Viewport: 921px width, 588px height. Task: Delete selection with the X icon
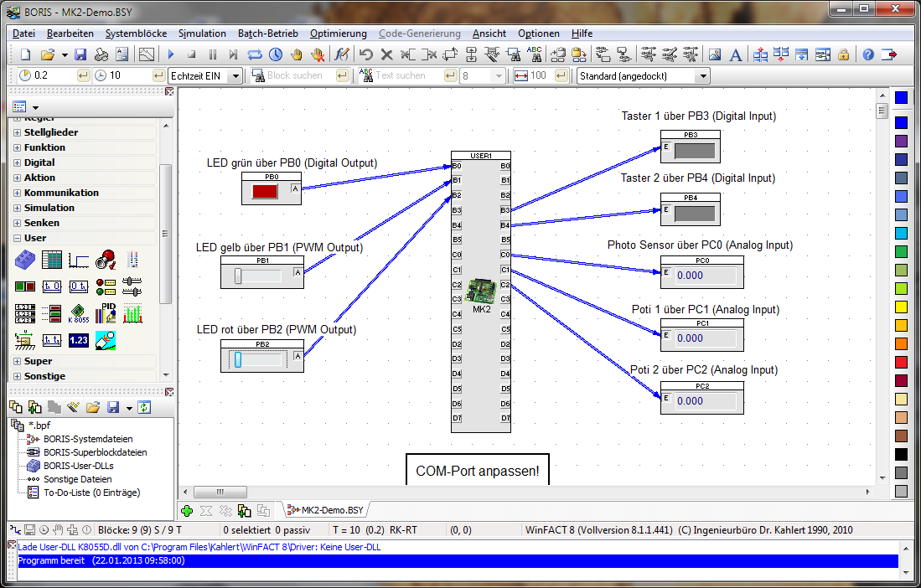(386, 54)
